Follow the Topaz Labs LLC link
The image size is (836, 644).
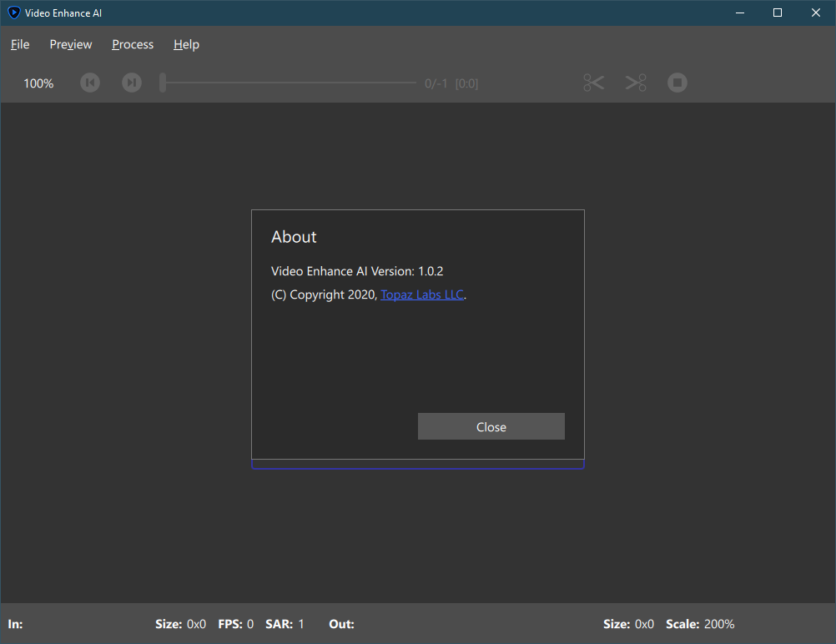[422, 294]
